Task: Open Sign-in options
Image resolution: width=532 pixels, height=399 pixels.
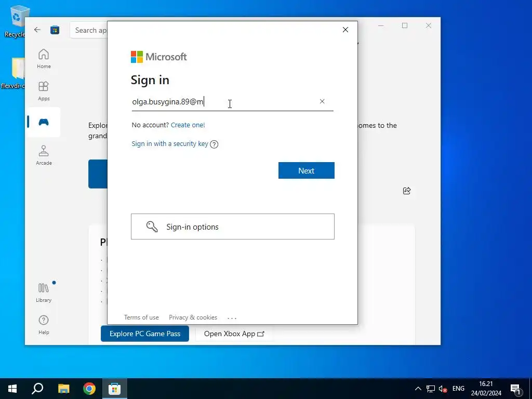Action: click(x=233, y=227)
